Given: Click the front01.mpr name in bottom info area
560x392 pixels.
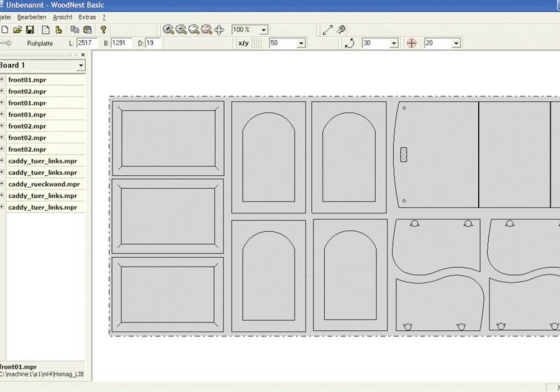Looking at the screenshot, I should click(x=18, y=367).
